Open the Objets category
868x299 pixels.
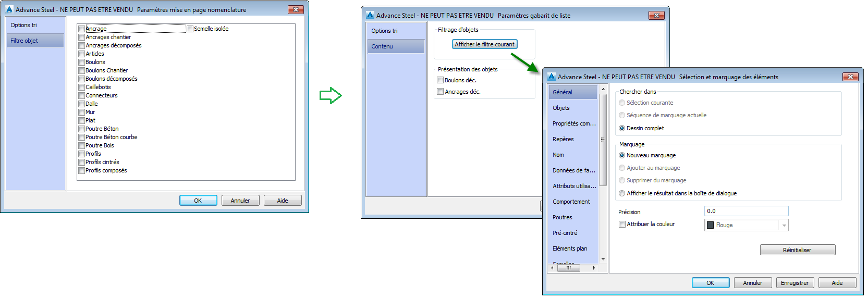[573, 108]
